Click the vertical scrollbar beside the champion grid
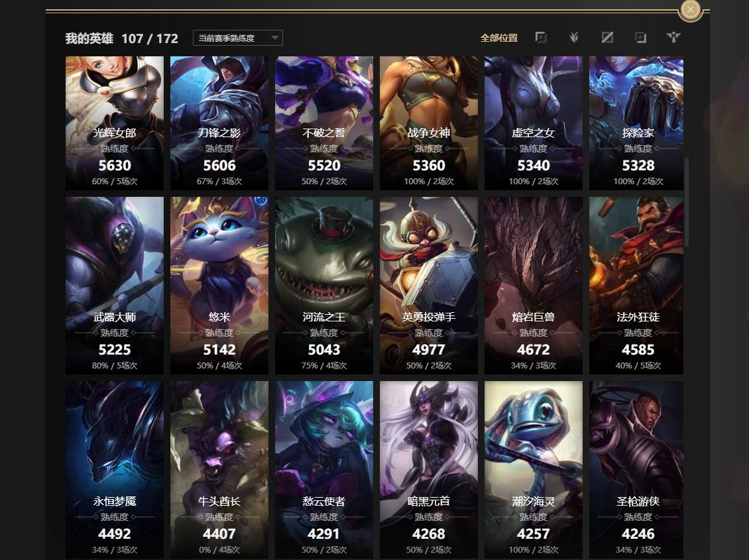The width and height of the screenshot is (749, 560). click(687, 202)
